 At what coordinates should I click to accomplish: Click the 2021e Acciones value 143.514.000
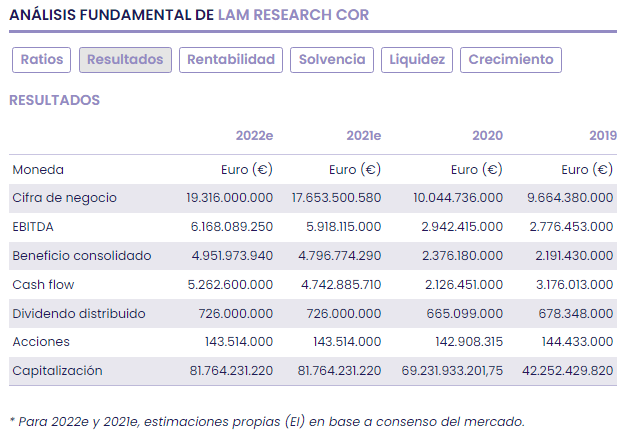pyautogui.click(x=347, y=342)
